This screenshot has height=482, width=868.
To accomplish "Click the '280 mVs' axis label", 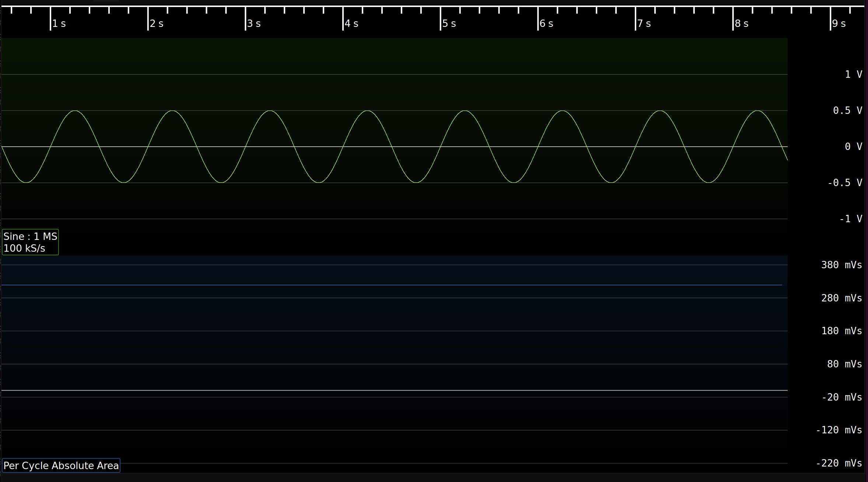I will (x=841, y=298).
